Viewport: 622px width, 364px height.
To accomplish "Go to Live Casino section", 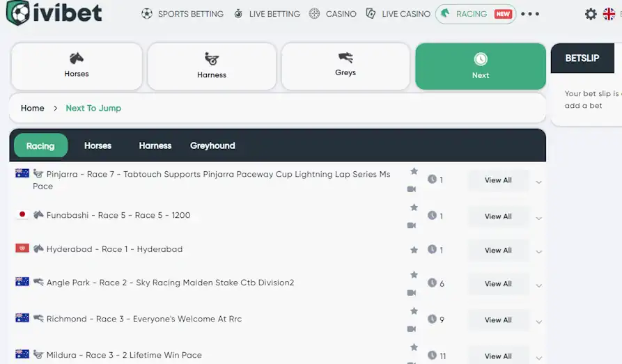I will (398, 14).
